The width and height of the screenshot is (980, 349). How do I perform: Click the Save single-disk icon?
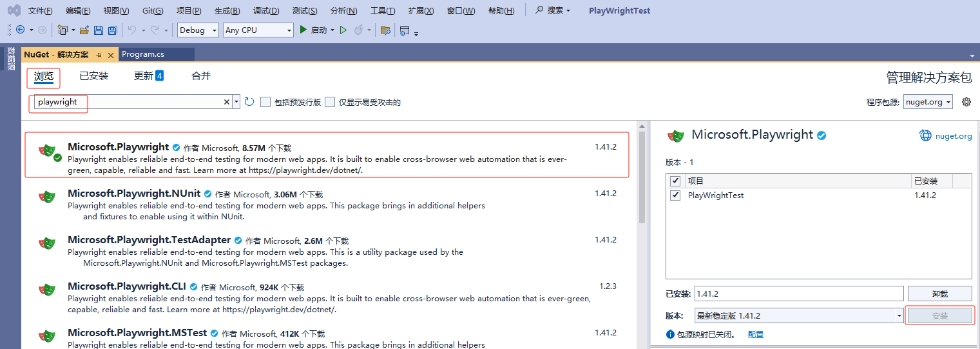[x=99, y=30]
